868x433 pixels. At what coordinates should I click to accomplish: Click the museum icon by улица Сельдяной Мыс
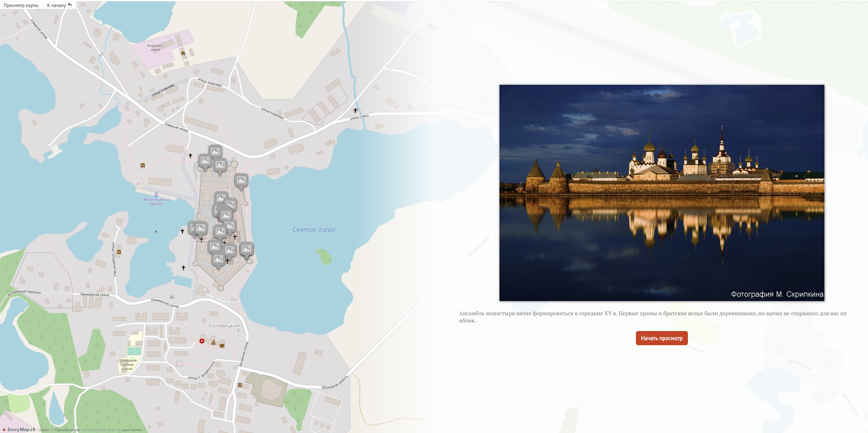[119, 252]
